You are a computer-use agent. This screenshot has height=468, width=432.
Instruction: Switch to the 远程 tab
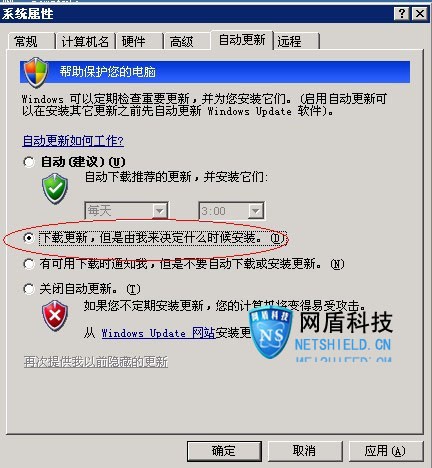point(297,41)
